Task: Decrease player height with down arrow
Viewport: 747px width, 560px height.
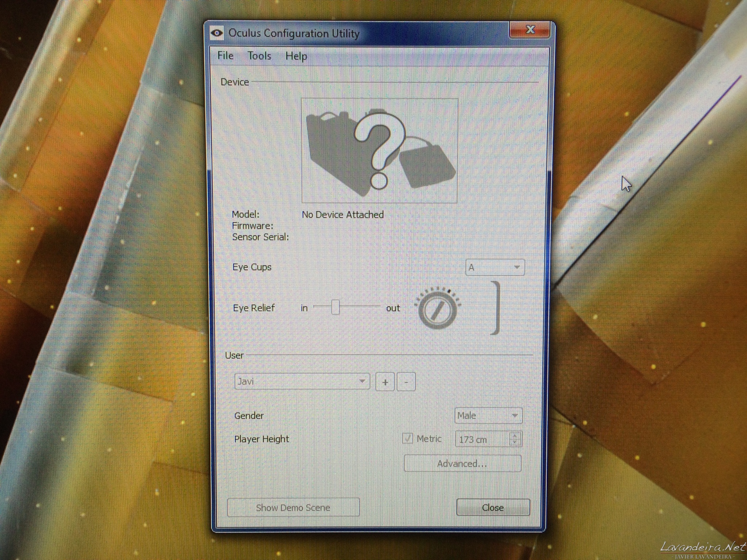Action: pos(515,442)
